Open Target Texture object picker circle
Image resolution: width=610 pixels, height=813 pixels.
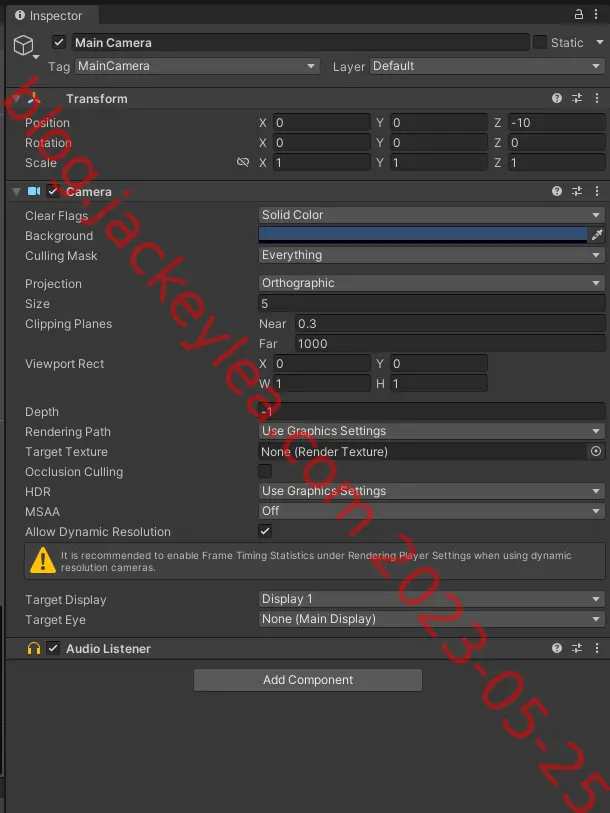click(x=596, y=452)
